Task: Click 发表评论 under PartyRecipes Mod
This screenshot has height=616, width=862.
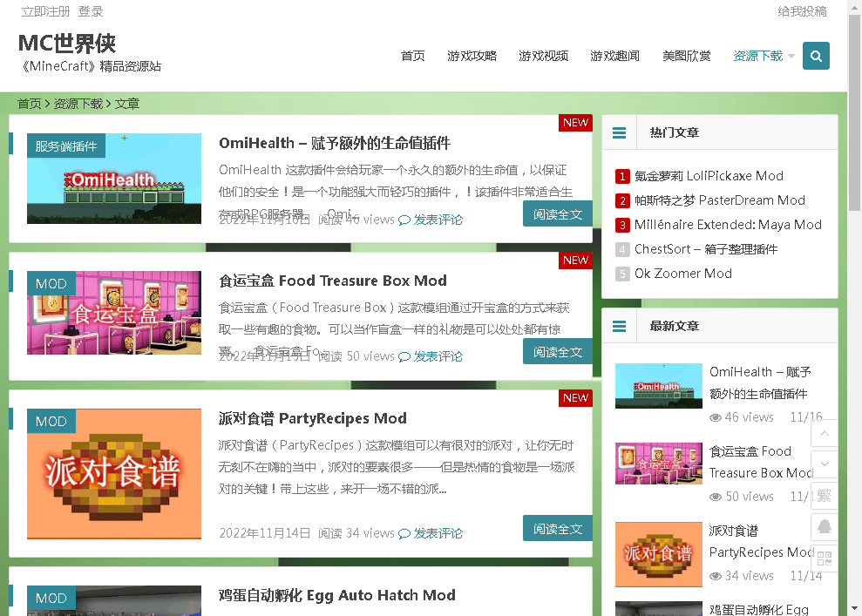Action: click(438, 533)
